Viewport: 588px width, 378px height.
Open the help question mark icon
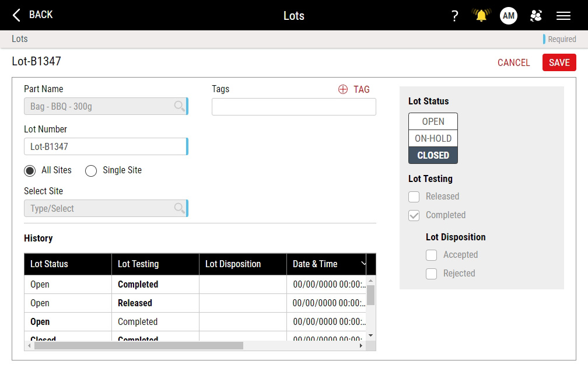click(455, 16)
